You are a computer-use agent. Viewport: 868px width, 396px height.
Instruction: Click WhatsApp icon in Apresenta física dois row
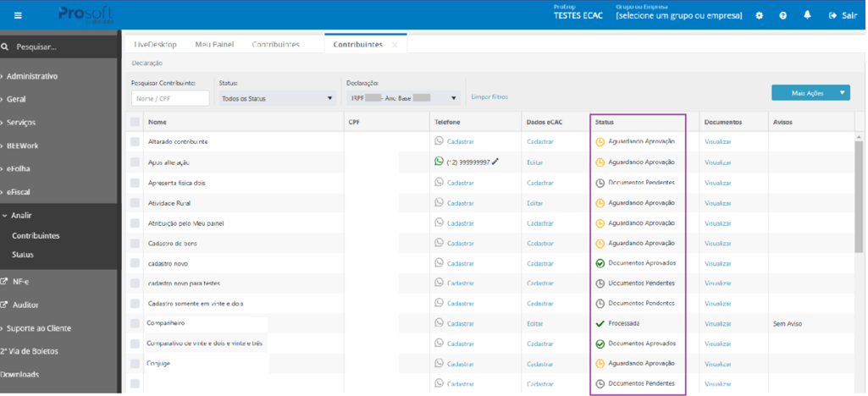(439, 182)
